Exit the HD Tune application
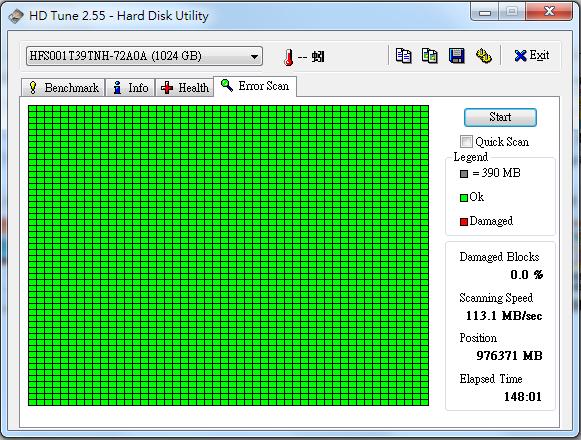581x440 pixels. tap(532, 56)
